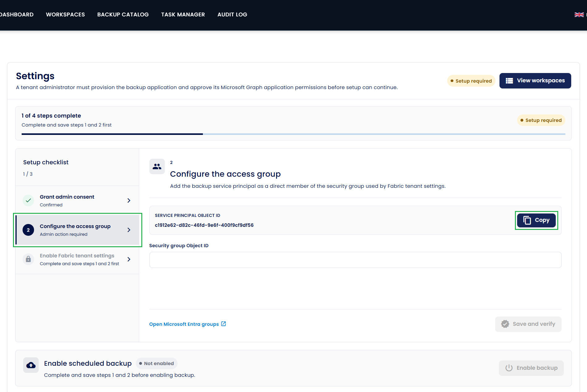587x392 pixels.
Task: Click the green check icon for admin consent
Action: tap(28, 200)
